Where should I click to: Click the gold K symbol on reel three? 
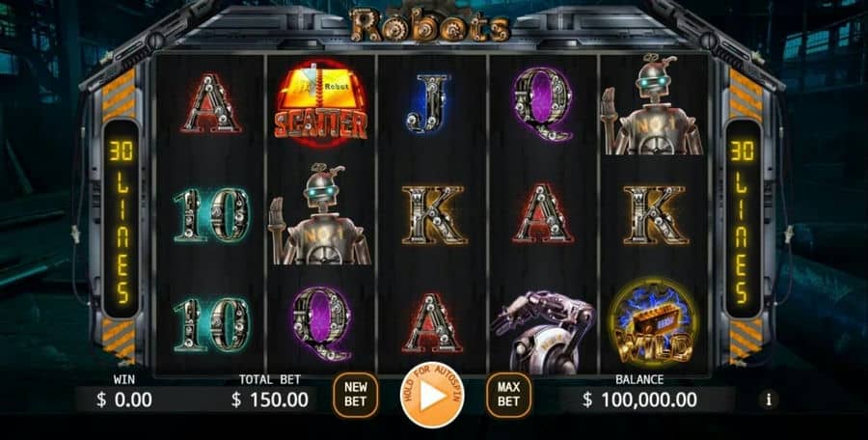[x=432, y=214]
